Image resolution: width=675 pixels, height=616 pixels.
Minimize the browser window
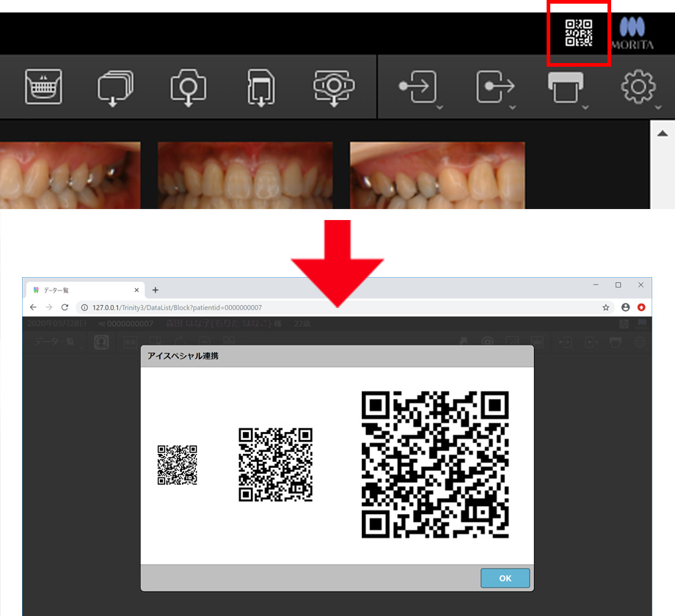(x=596, y=285)
